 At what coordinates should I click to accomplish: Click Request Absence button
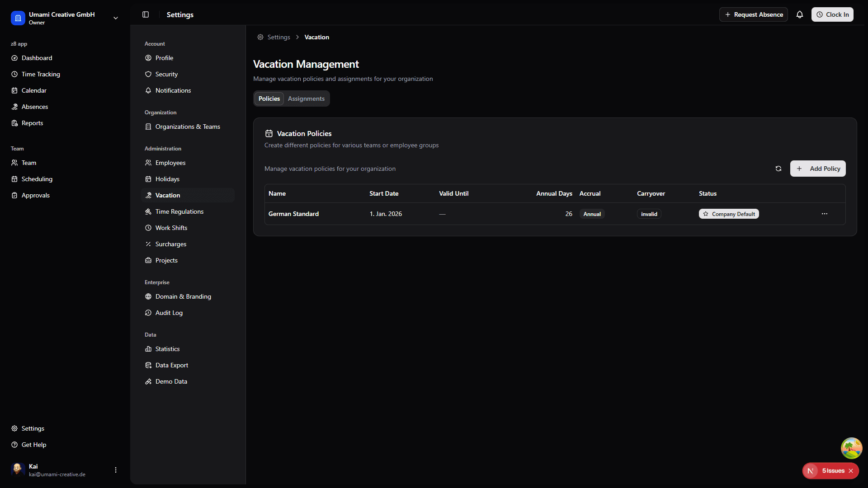(x=754, y=14)
